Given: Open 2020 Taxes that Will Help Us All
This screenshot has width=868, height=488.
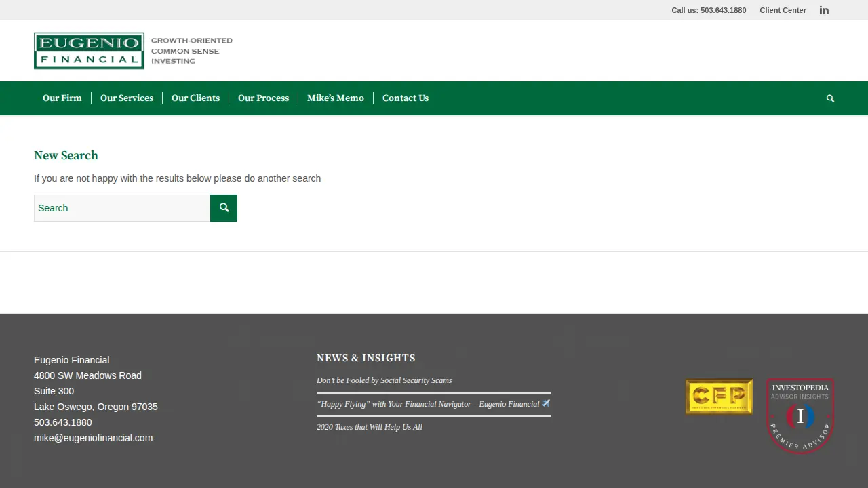Looking at the screenshot, I should click(x=370, y=427).
